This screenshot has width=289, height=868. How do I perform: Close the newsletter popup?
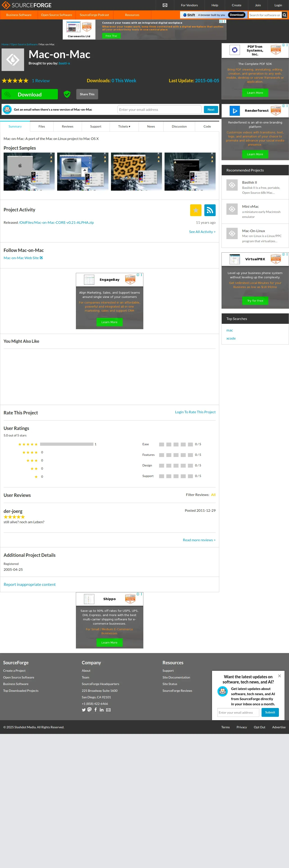click(x=279, y=676)
